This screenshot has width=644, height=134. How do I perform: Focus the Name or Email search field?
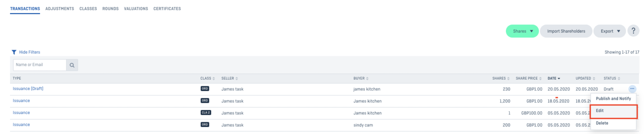click(40, 65)
